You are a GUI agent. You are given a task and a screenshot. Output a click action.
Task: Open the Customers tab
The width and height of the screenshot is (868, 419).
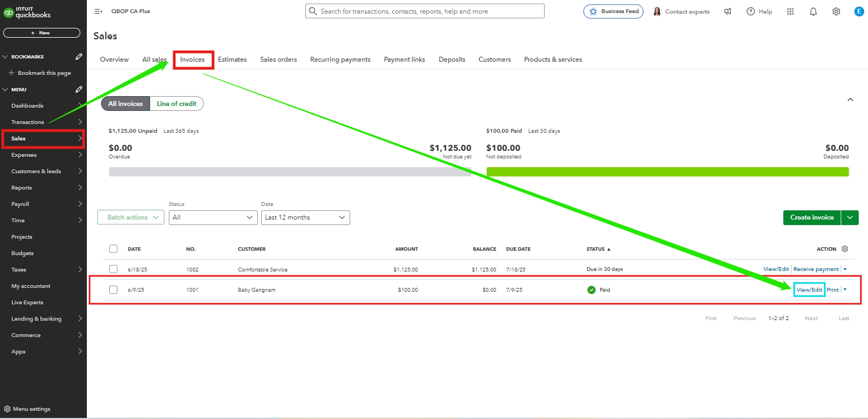(x=494, y=60)
